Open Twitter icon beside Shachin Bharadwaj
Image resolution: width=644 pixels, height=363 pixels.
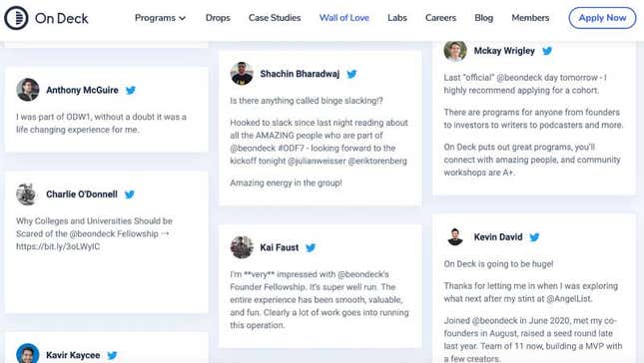tap(351, 74)
